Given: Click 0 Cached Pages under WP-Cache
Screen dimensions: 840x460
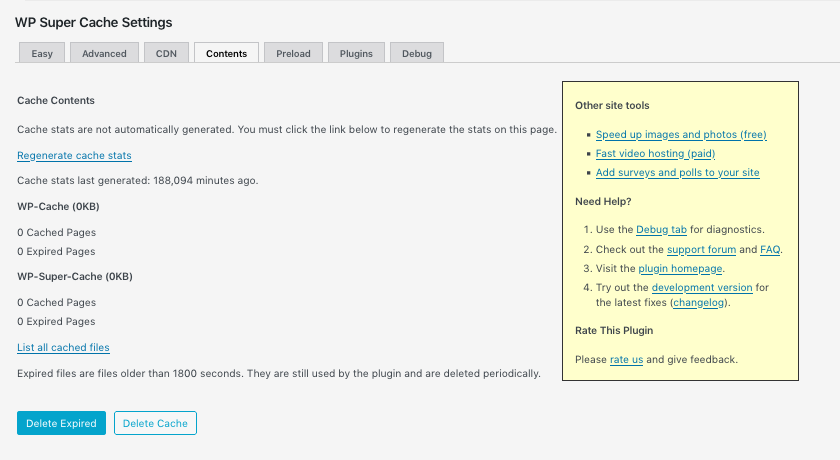Looking at the screenshot, I should click(56, 232).
